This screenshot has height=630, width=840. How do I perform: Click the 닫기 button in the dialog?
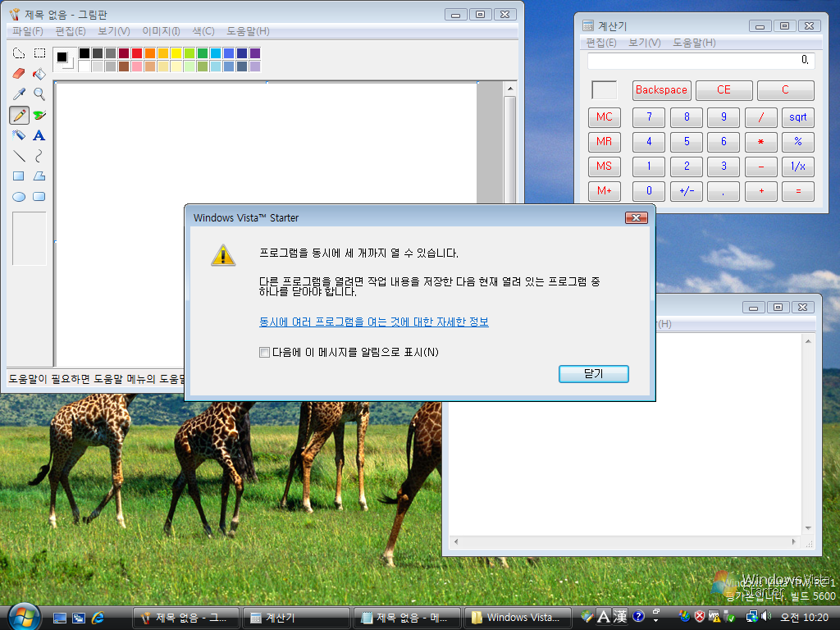[x=594, y=374]
